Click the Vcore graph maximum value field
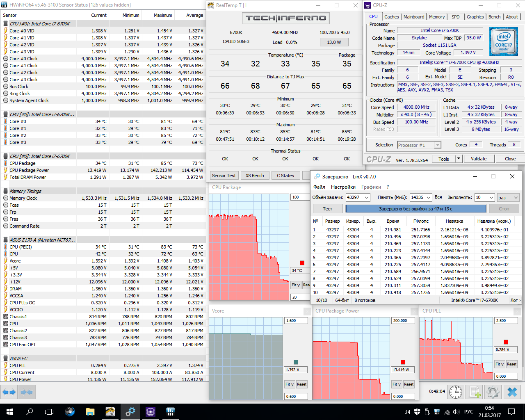Image resolution: width=525 pixels, height=420 pixels. pos(296,321)
